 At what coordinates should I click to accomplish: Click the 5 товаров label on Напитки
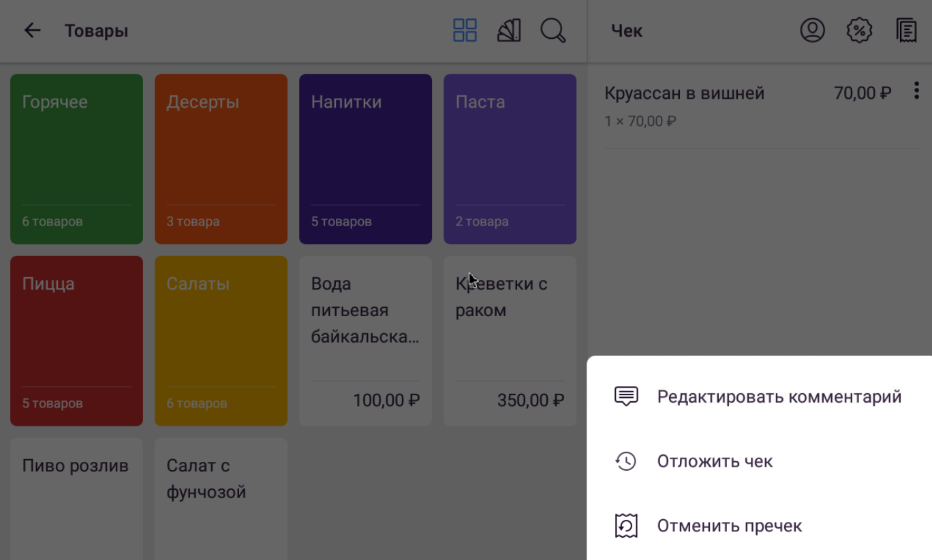[341, 221]
